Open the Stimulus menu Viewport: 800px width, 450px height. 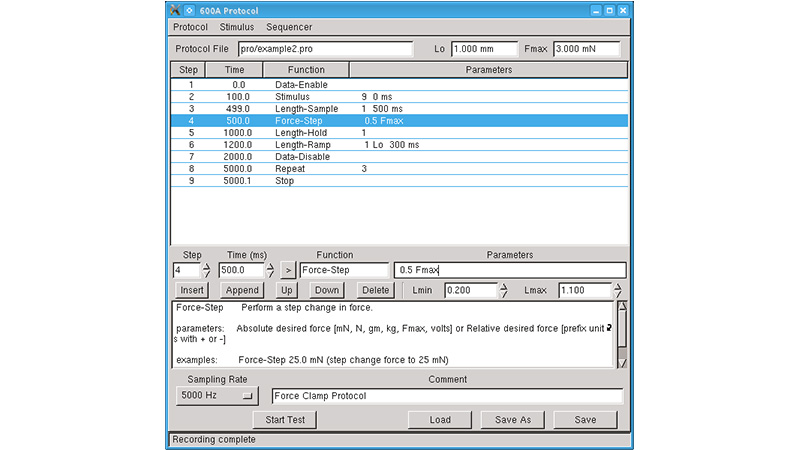coord(237,27)
